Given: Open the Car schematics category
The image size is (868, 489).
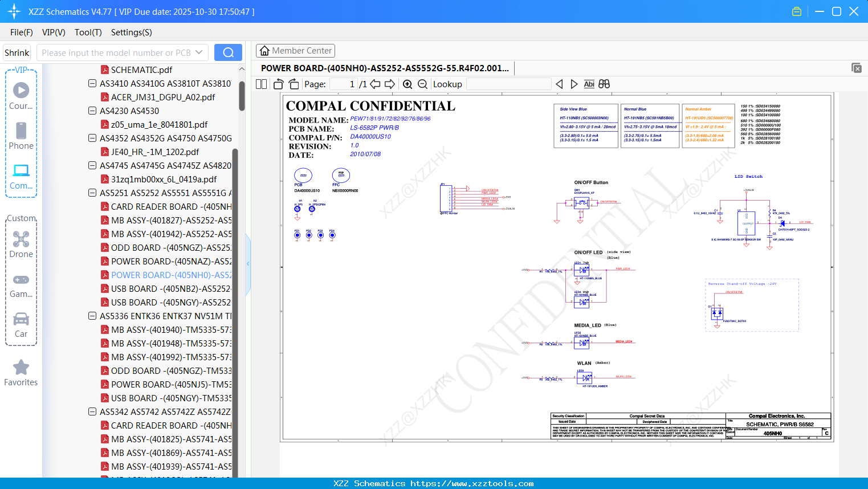Looking at the screenshot, I should (x=21, y=324).
